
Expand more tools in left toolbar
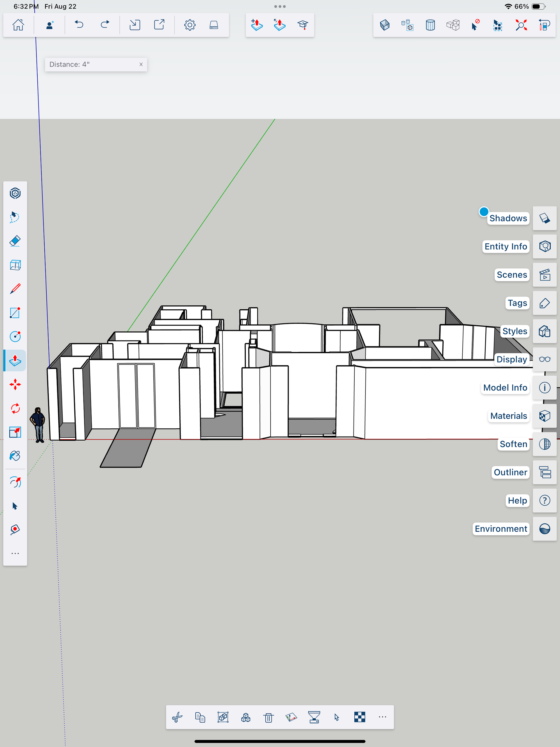click(x=15, y=554)
